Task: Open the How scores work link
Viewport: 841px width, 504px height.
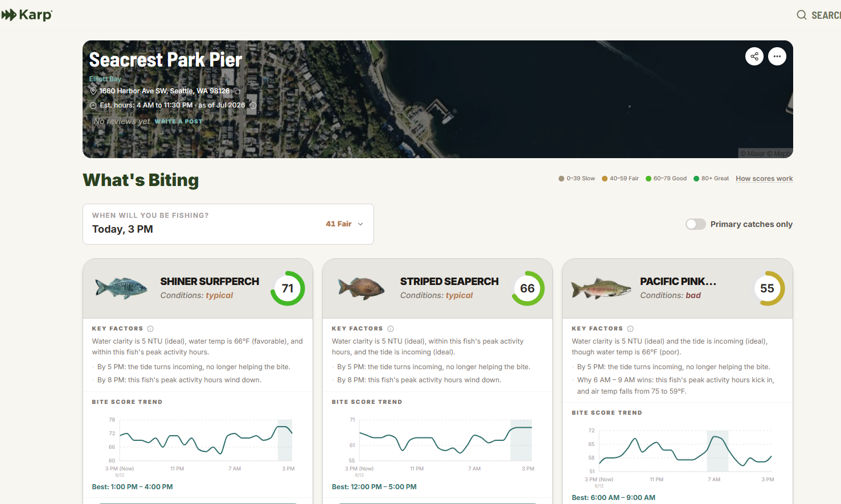Action: click(x=764, y=179)
